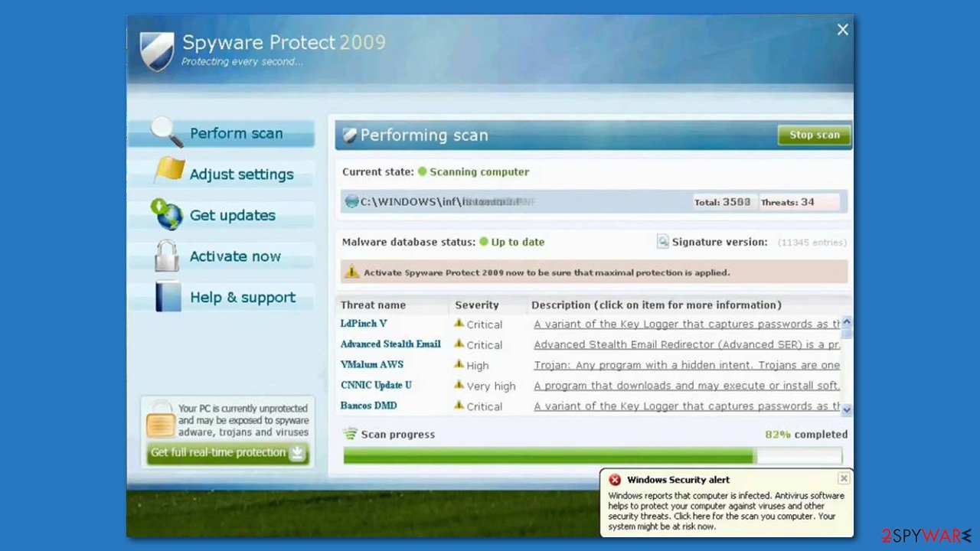This screenshot has height=551, width=980.
Task: Click the orange padlock in unprotected notice
Action: (x=161, y=419)
